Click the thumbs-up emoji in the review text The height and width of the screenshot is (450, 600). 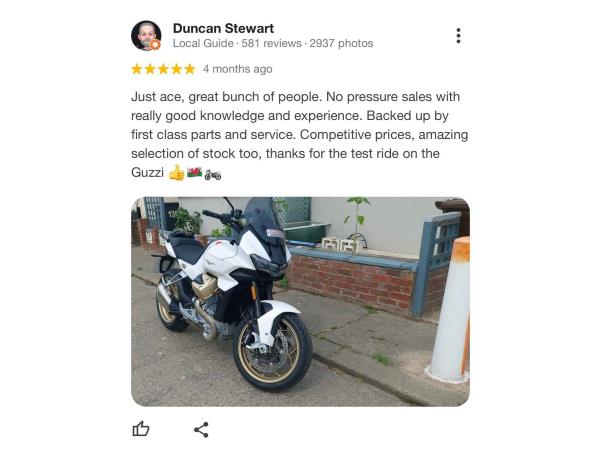tap(176, 173)
